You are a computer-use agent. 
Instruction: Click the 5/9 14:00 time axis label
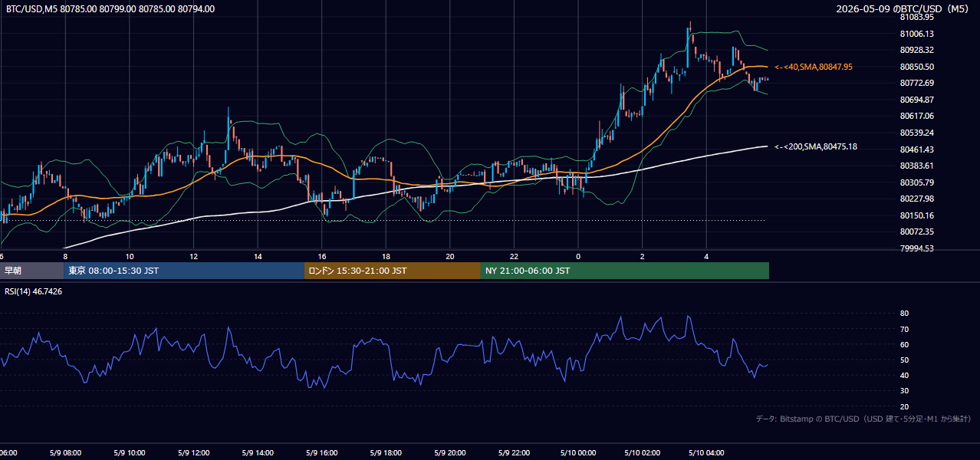(x=257, y=453)
